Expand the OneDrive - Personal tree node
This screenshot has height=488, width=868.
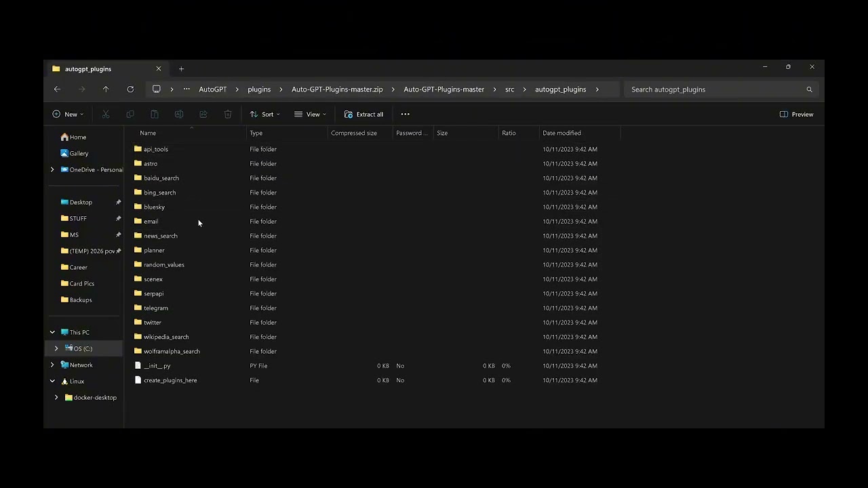[52, 169]
